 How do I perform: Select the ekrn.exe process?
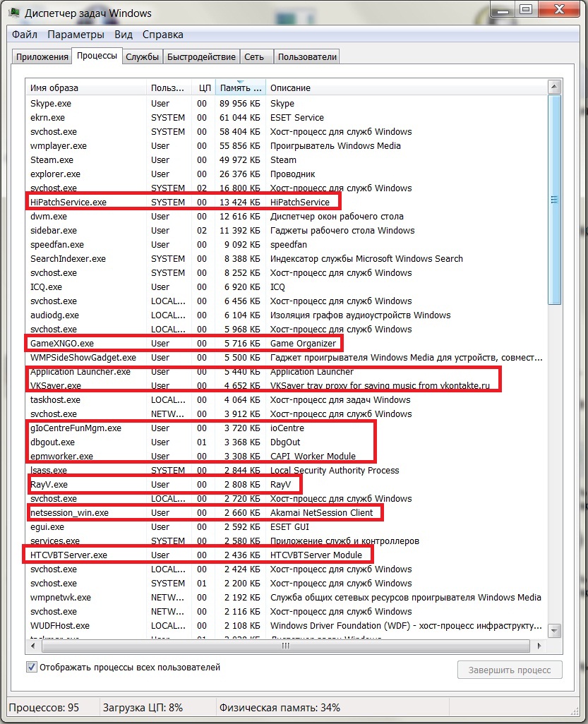[287, 118]
